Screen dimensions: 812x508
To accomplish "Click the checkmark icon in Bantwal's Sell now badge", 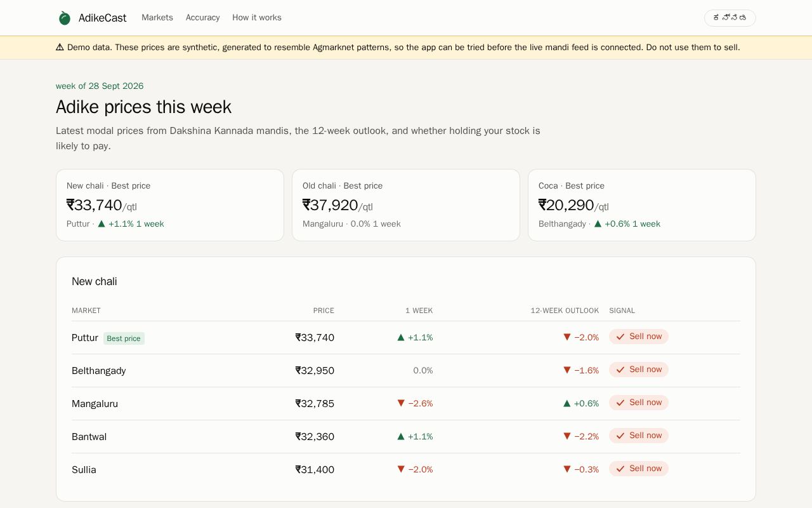I will pyautogui.click(x=620, y=436).
